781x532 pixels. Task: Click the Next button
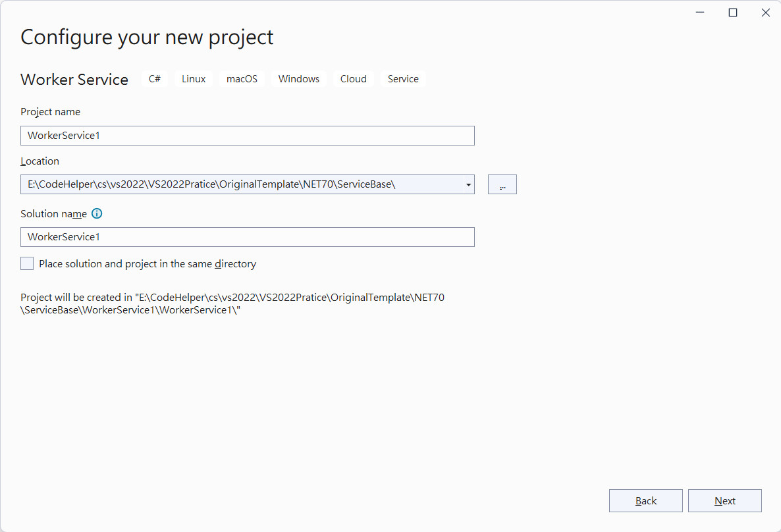point(725,500)
